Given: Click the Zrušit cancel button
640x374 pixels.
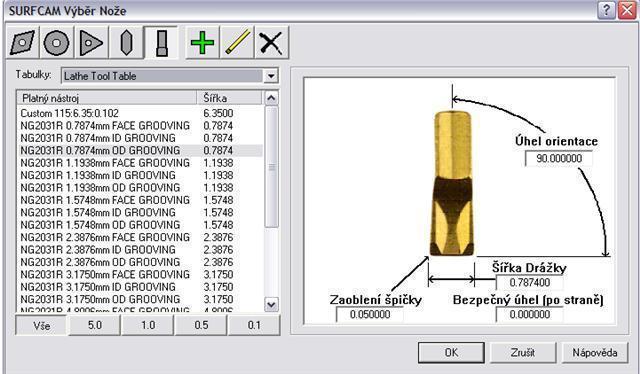Looking at the screenshot, I should point(523,352).
